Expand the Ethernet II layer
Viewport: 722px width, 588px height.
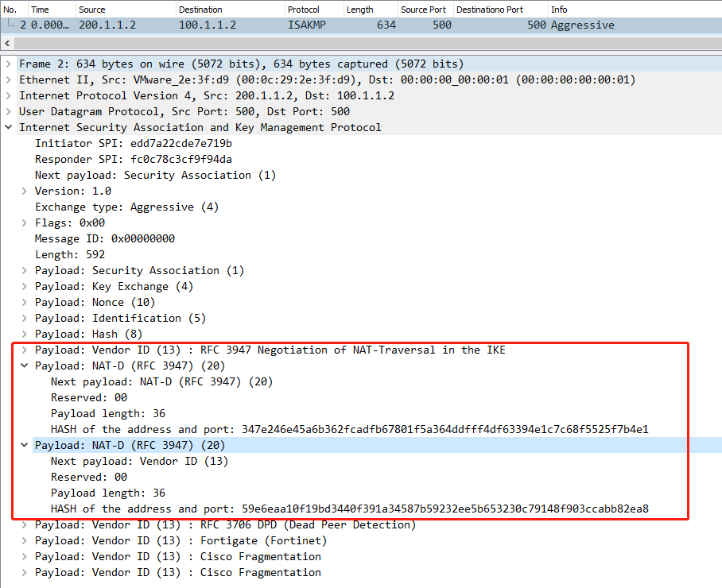coord(9,79)
